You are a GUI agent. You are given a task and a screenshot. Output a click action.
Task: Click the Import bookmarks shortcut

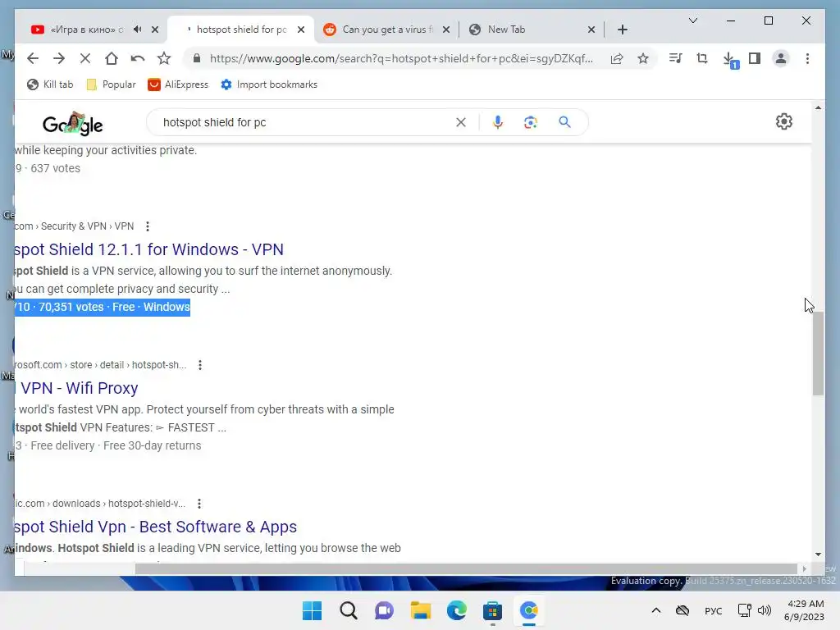(269, 84)
